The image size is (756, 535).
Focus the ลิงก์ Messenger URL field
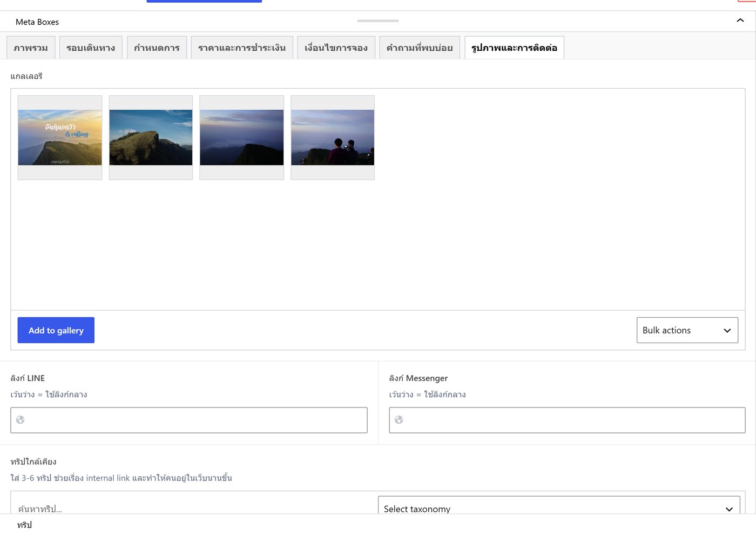pyautogui.click(x=567, y=420)
